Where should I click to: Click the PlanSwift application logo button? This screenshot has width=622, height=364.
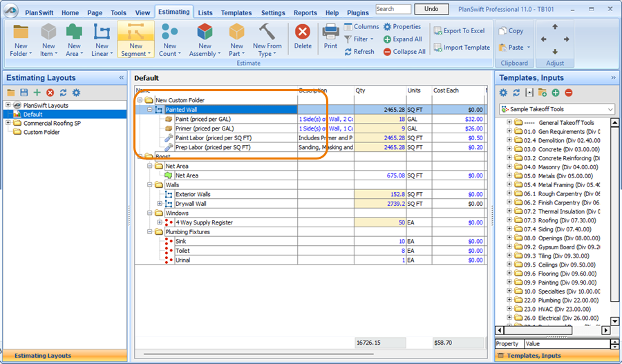tap(10, 10)
